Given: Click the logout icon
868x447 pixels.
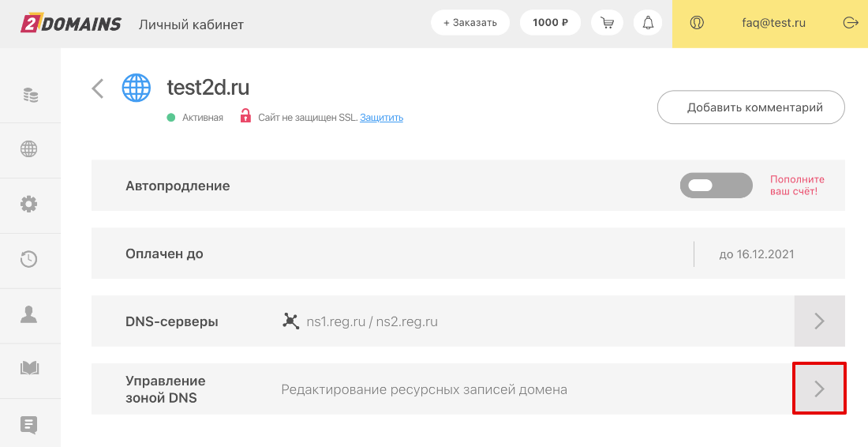Looking at the screenshot, I should 850,23.
